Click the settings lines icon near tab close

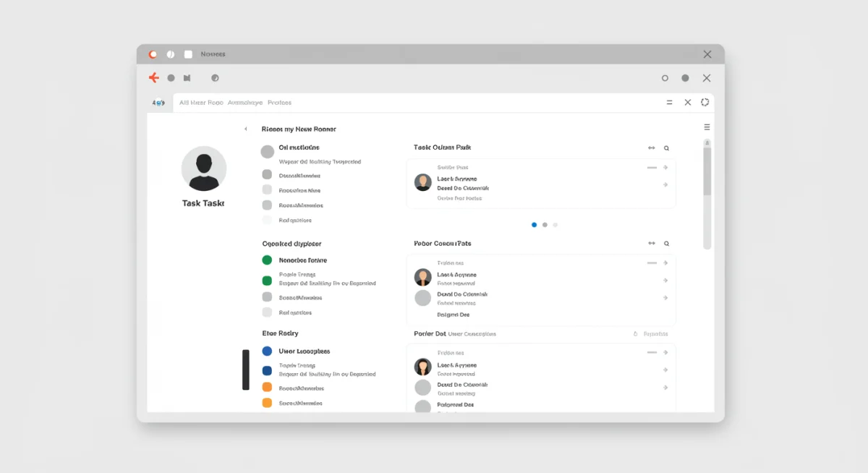point(669,102)
